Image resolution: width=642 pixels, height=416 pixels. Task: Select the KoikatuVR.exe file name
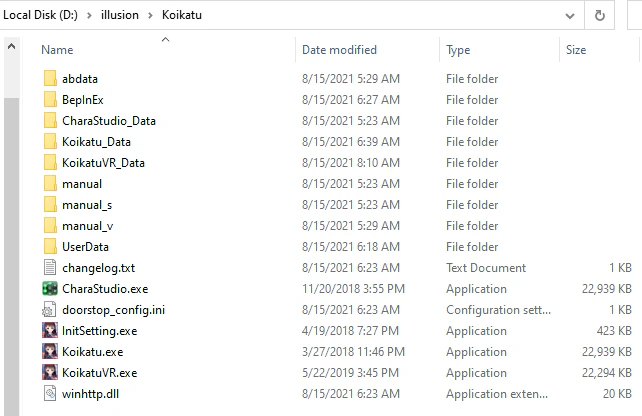tap(99, 373)
